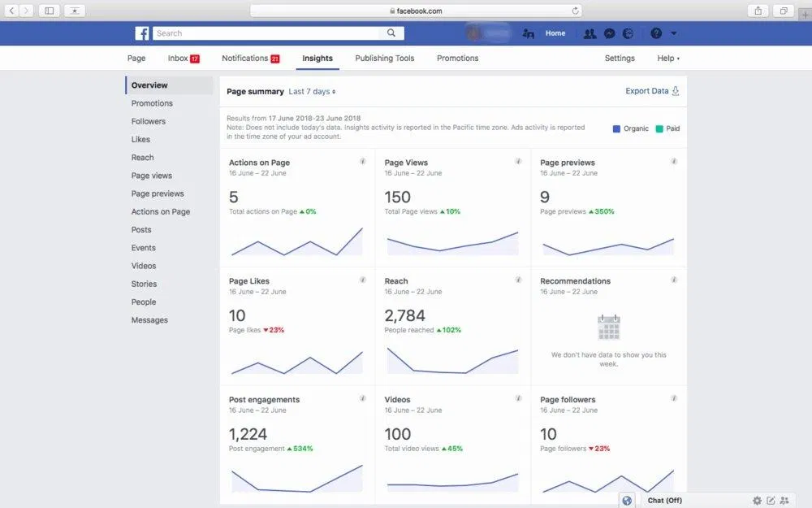This screenshot has height=508, width=812.
Task: Expand the Help menu dropdown
Action: [667, 58]
